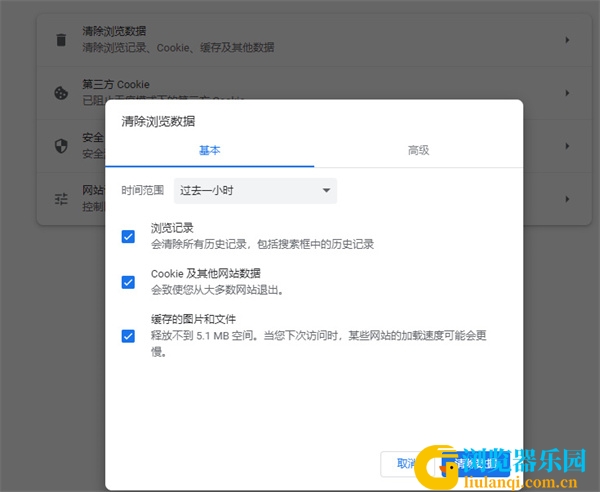Expand the site settings row arrow

point(567,199)
